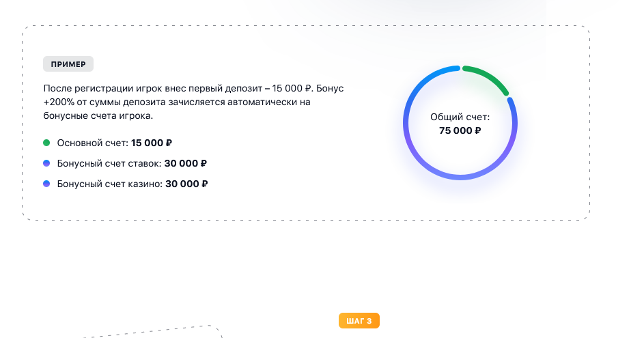Click the green dot beside Основной счет
This screenshot has width=644, height=338.
tap(46, 143)
